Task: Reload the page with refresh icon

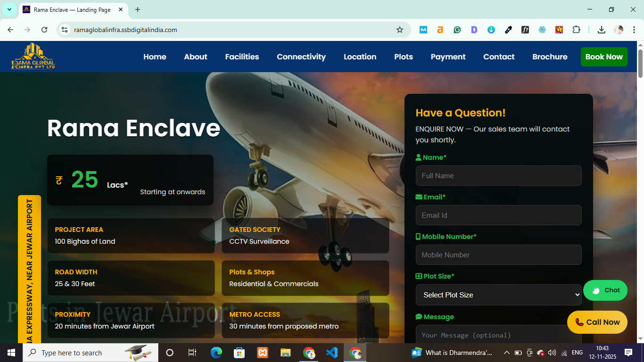Action: [x=44, y=30]
